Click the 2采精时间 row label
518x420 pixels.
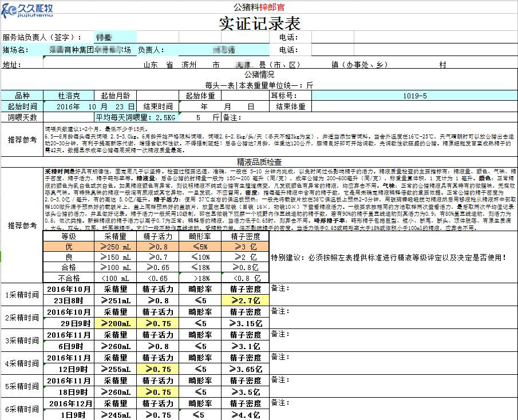tap(22, 318)
